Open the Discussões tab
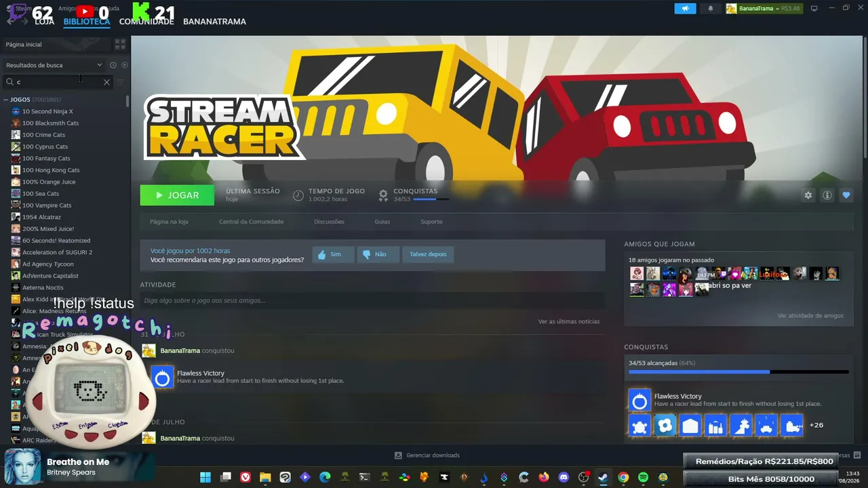The image size is (868, 488). 329,222
